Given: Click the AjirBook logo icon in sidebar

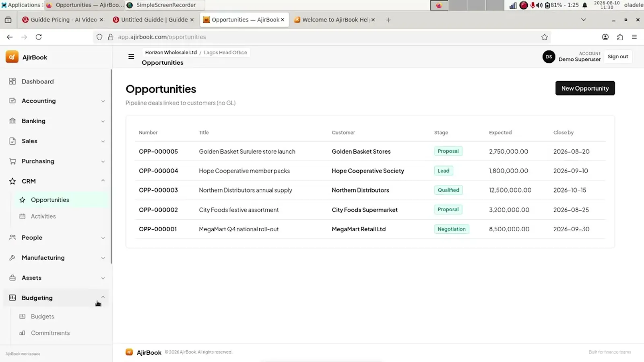Looking at the screenshot, I should pos(12,57).
